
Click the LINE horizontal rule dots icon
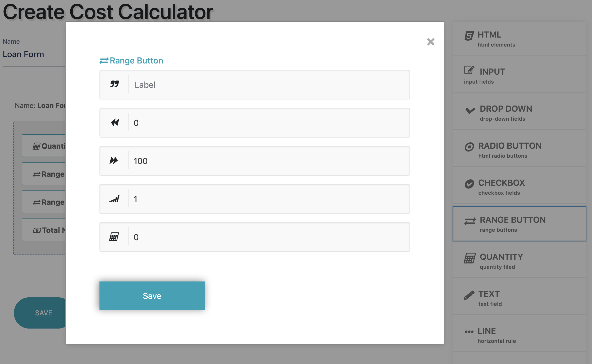469,331
